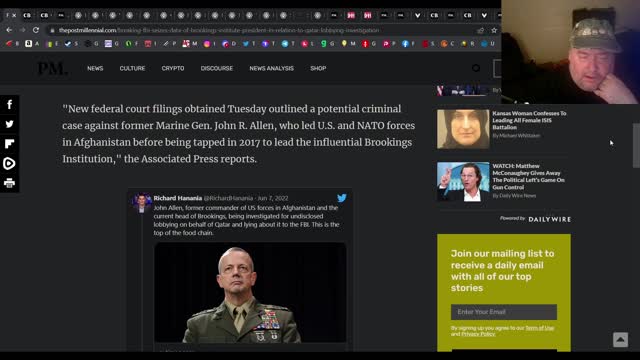This screenshot has width=640, height=360.
Task: Click the back-to-top arrow button
Action: (x=620, y=340)
